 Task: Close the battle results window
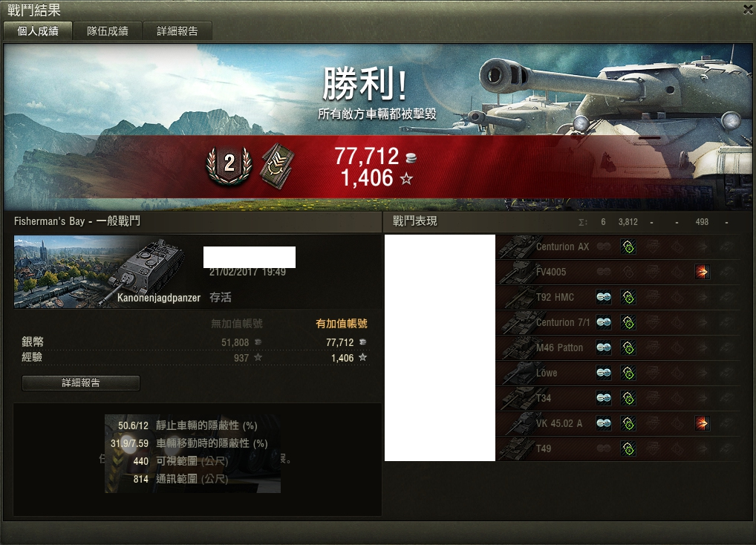pos(749,9)
